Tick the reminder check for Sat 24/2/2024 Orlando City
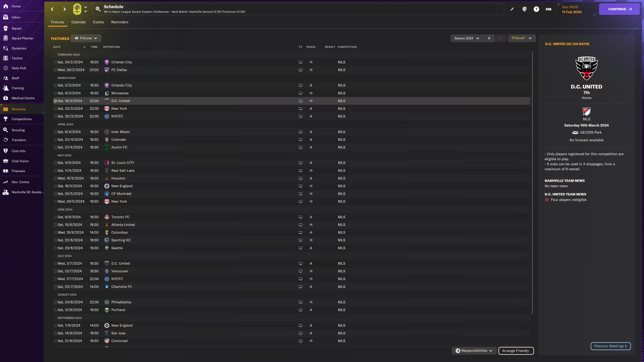644x362 pixels. pos(55,62)
